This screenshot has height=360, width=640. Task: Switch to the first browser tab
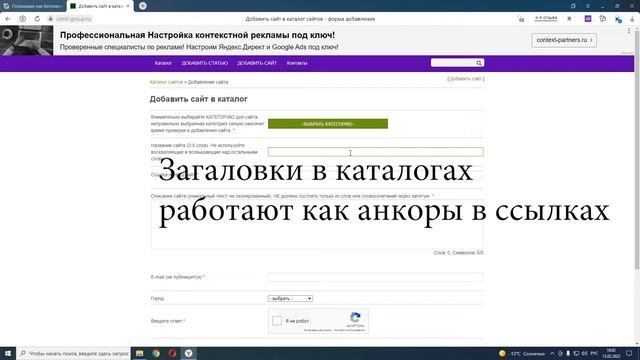pyautogui.click(x=33, y=6)
